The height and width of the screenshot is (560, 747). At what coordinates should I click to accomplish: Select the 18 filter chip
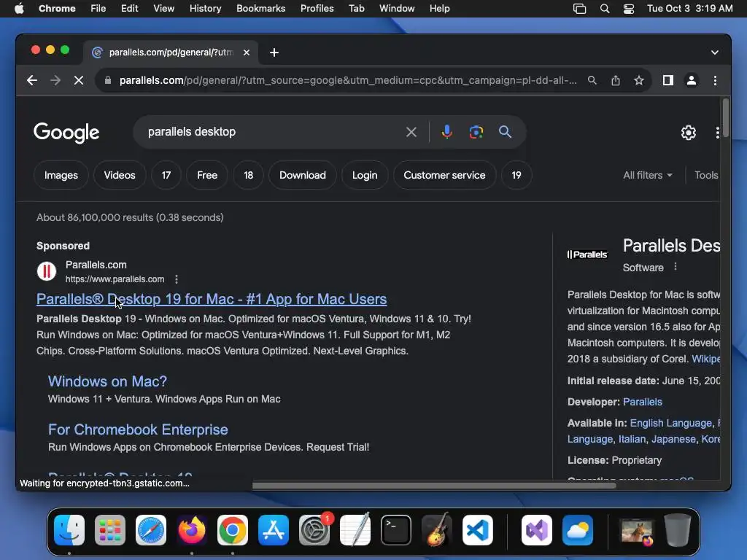click(248, 175)
